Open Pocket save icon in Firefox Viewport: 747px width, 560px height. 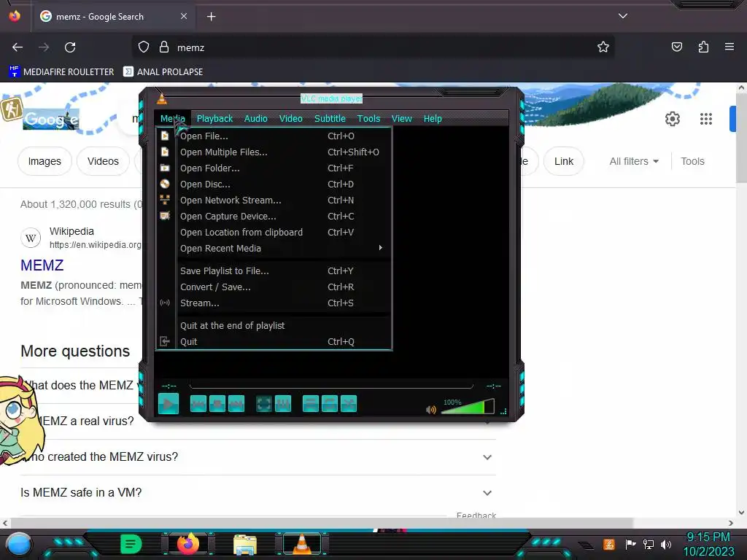[x=676, y=47]
